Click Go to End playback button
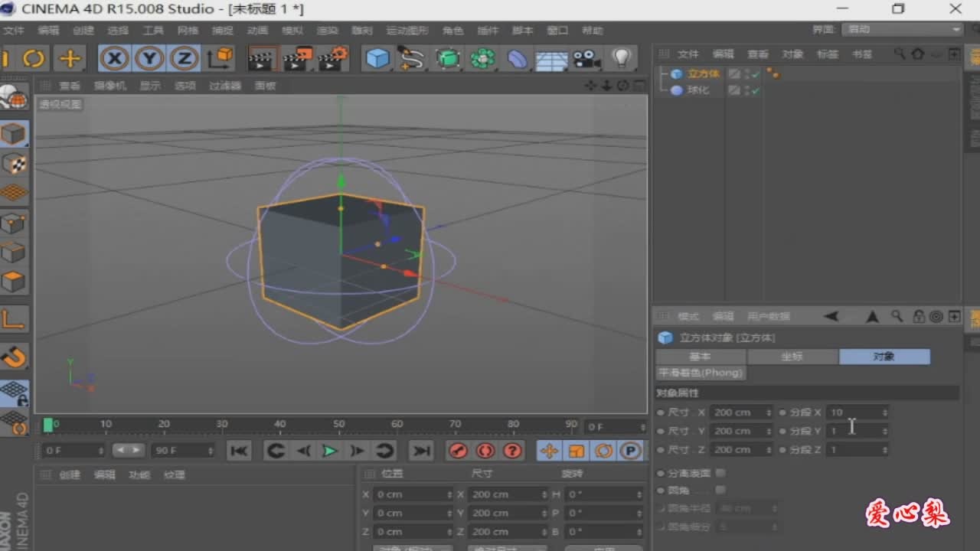980x551 pixels. pos(421,451)
